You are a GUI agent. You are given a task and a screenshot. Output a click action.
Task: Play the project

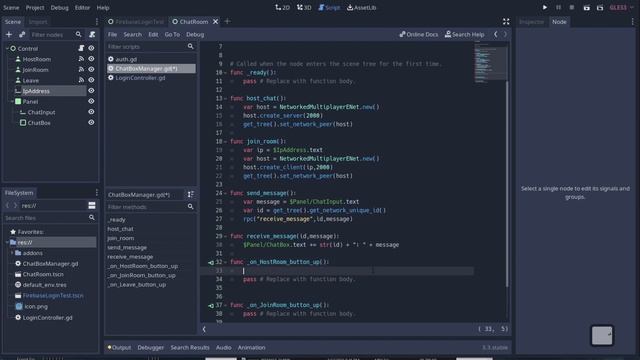pos(545,7)
